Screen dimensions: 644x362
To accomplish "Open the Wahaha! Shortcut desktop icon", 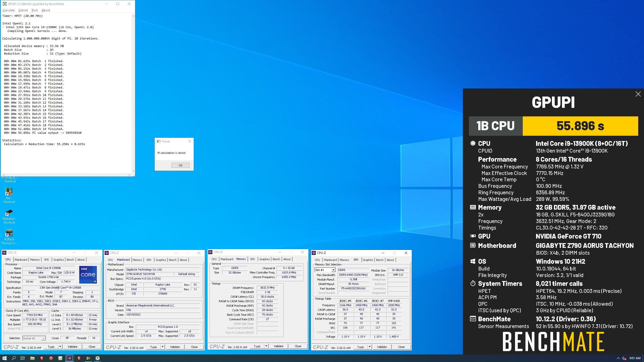I will [9, 216].
